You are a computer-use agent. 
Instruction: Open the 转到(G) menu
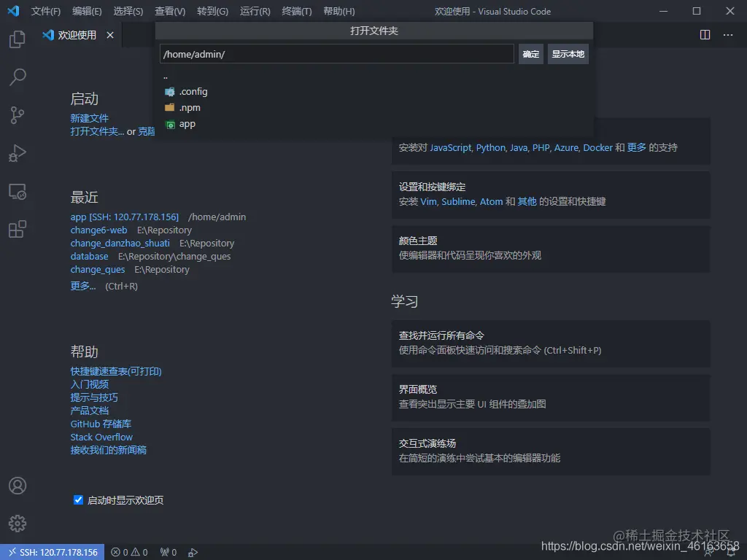tap(212, 12)
